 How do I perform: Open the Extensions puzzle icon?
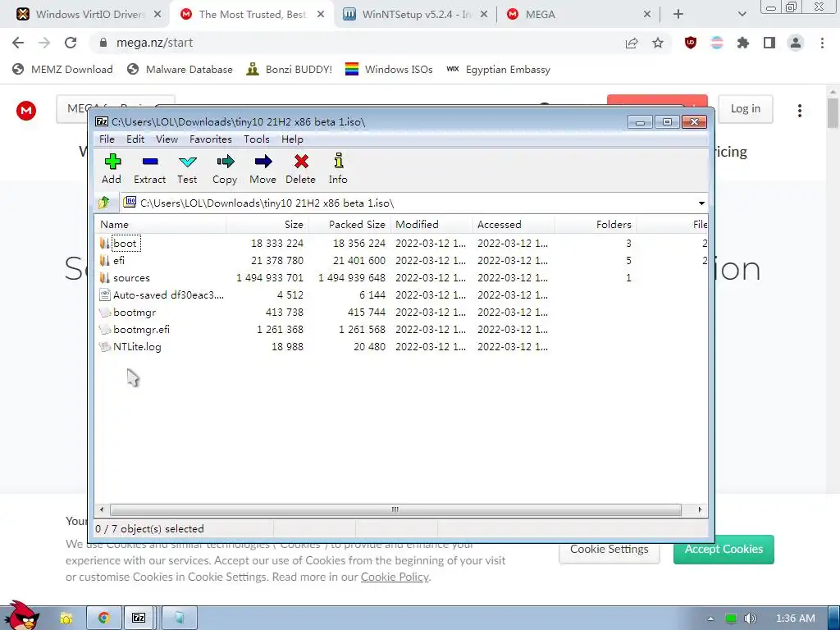743,43
